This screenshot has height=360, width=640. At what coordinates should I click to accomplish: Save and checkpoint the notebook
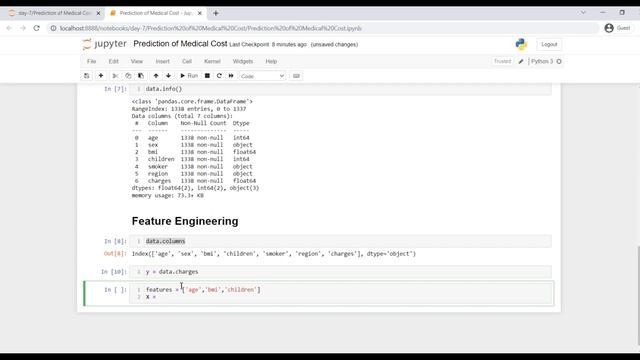87,76
